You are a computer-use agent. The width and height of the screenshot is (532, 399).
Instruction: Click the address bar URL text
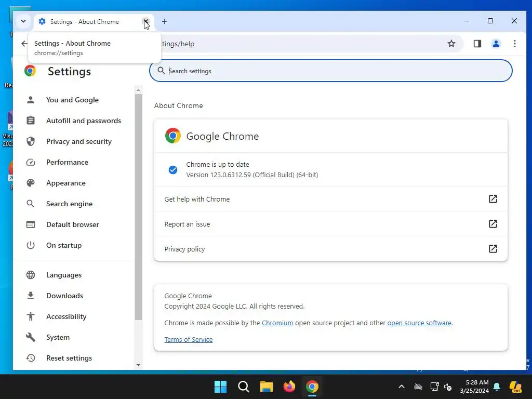(178, 44)
